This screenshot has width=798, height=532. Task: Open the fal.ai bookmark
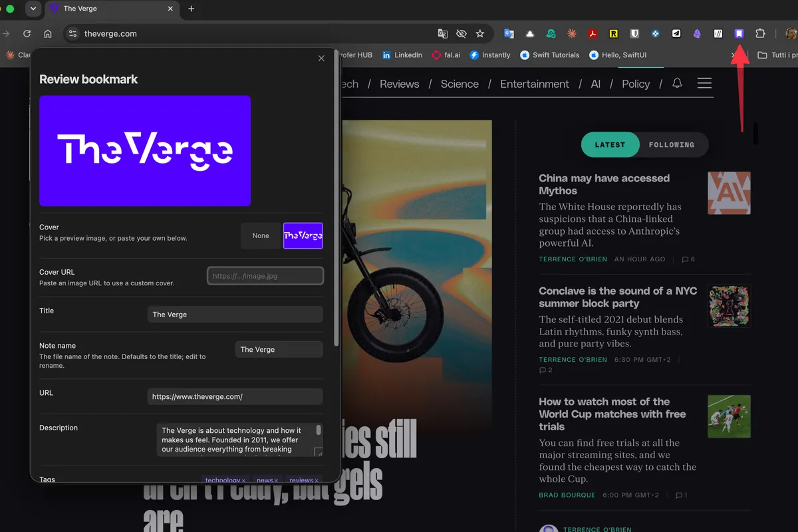pos(446,55)
